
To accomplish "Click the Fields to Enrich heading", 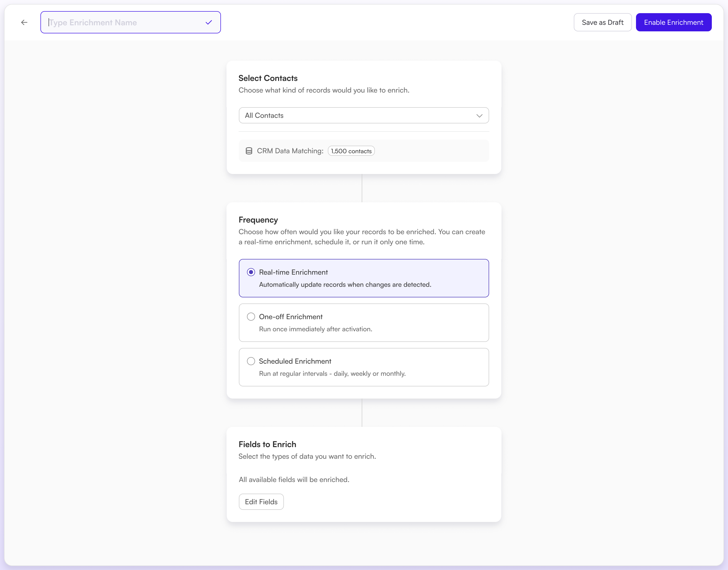I will pyautogui.click(x=267, y=444).
